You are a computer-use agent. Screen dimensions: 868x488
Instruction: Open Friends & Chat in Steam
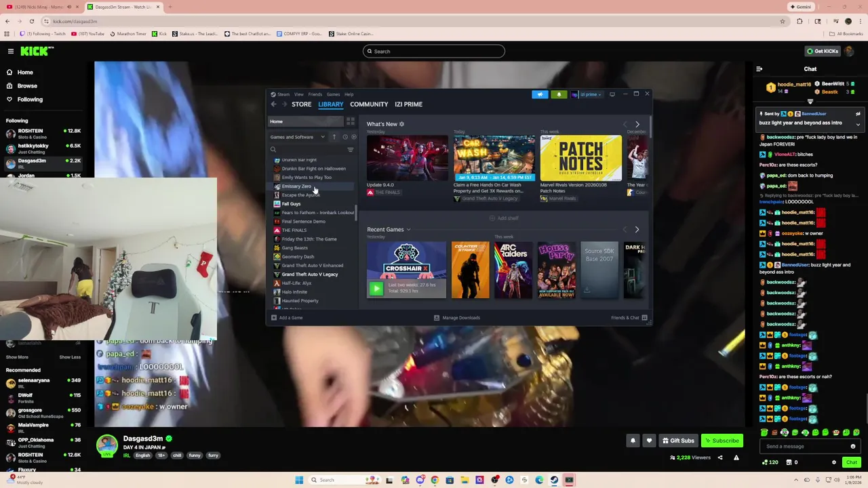[x=629, y=318]
